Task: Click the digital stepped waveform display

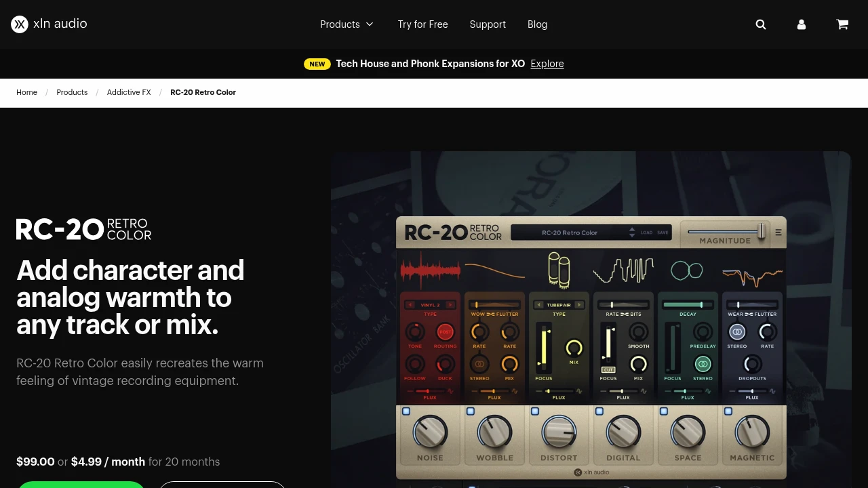Action: pos(623,270)
